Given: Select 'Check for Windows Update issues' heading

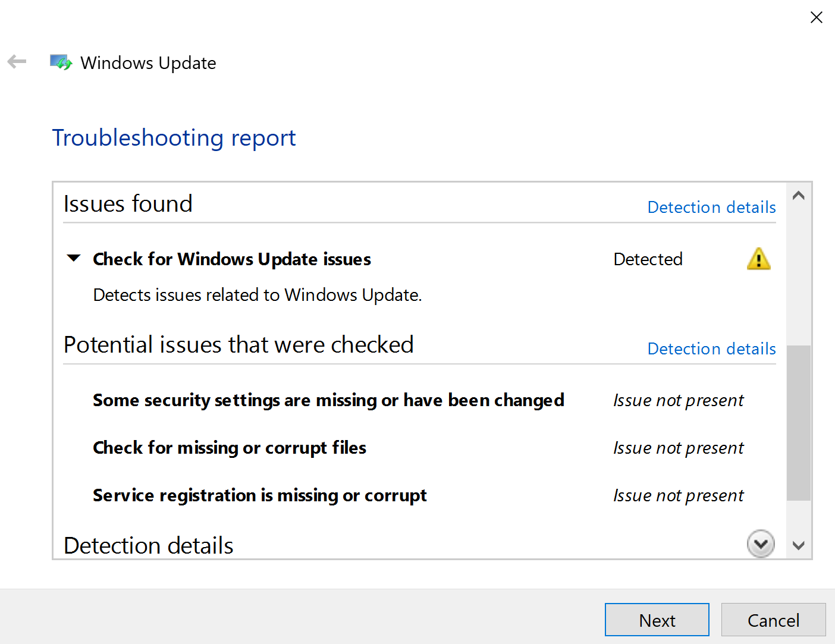Looking at the screenshot, I should tap(232, 259).
